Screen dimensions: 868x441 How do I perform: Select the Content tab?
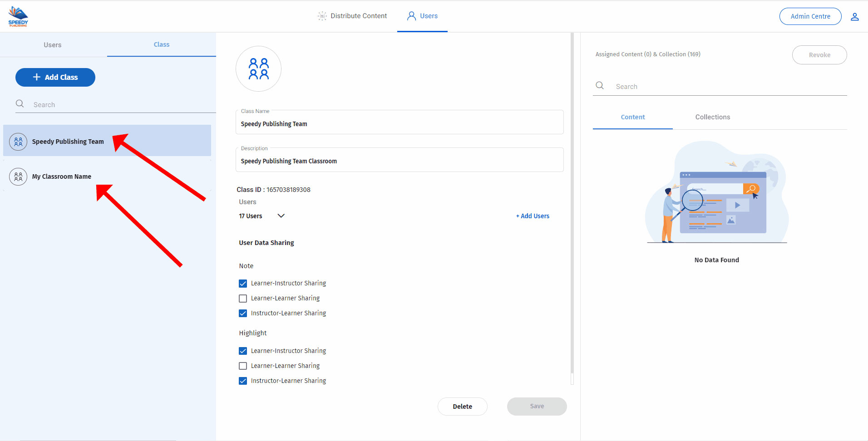[x=633, y=117]
